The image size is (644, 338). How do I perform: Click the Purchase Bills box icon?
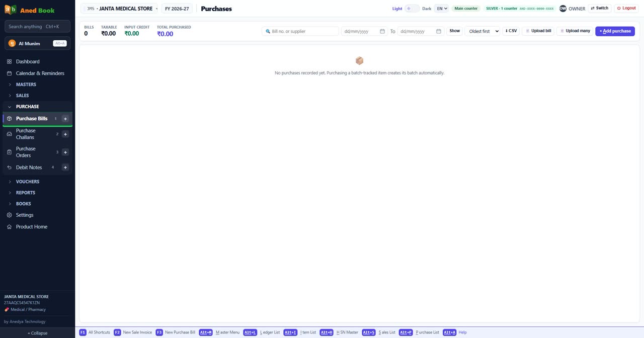(x=9, y=119)
